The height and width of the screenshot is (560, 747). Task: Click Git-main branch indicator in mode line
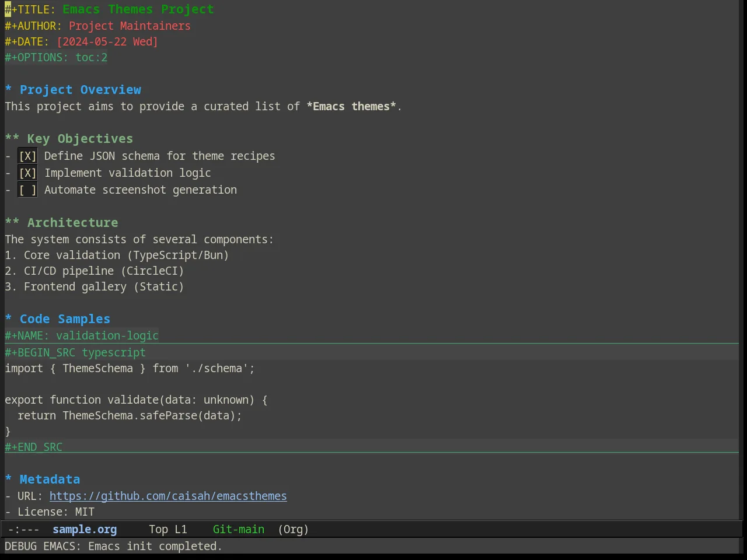point(239,529)
